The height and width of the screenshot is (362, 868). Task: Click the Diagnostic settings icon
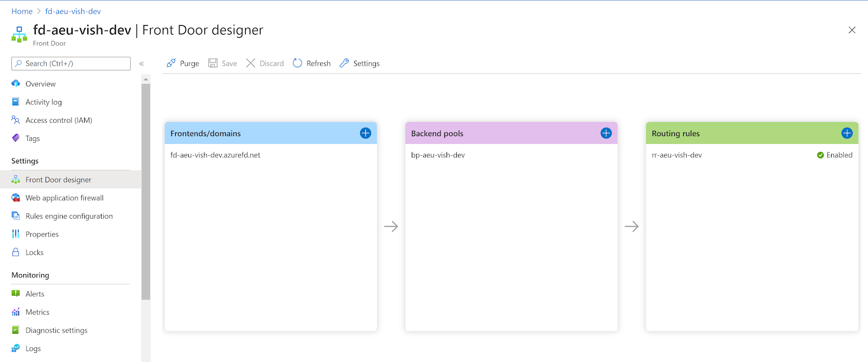click(16, 330)
